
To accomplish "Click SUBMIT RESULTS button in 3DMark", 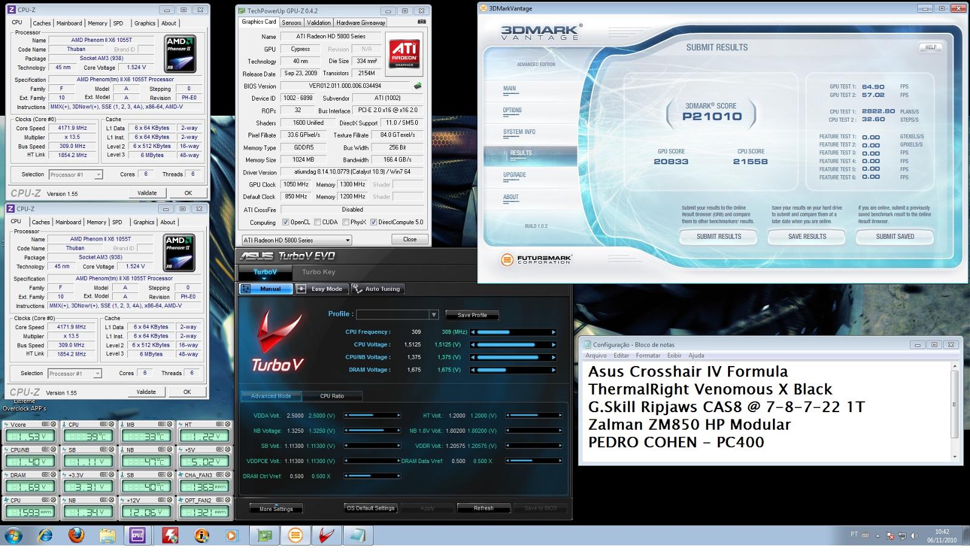I will click(718, 236).
